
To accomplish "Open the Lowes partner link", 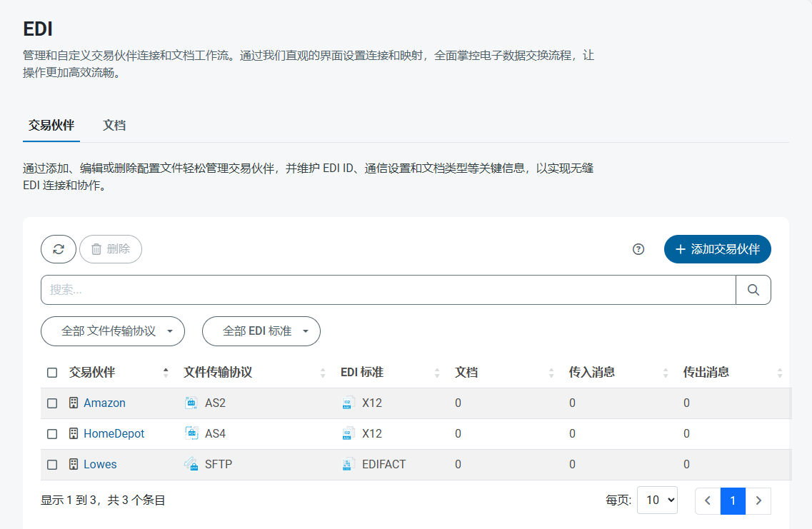I will click(101, 464).
